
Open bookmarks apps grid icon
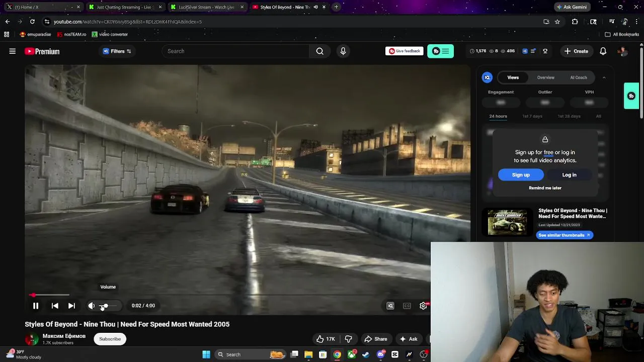[7, 34]
